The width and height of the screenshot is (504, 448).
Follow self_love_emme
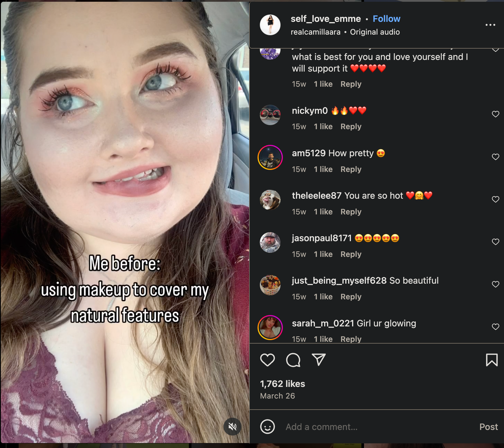tap(386, 19)
